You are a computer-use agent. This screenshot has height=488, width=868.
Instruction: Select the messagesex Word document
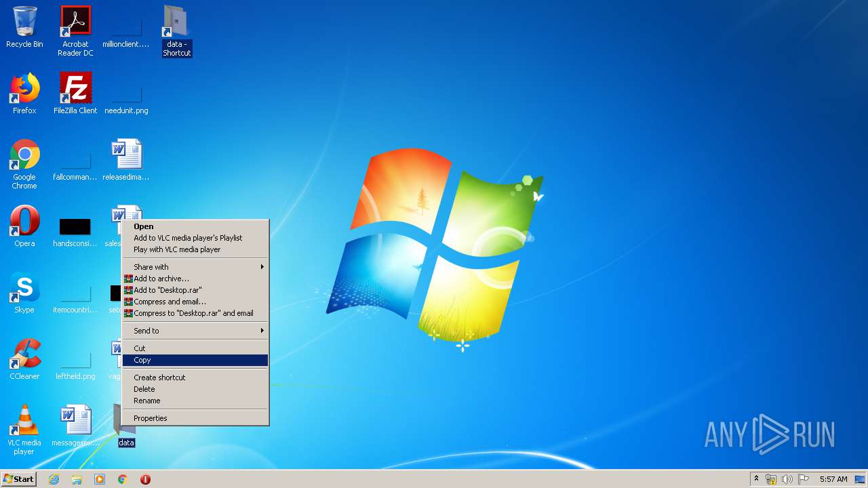[x=75, y=426]
